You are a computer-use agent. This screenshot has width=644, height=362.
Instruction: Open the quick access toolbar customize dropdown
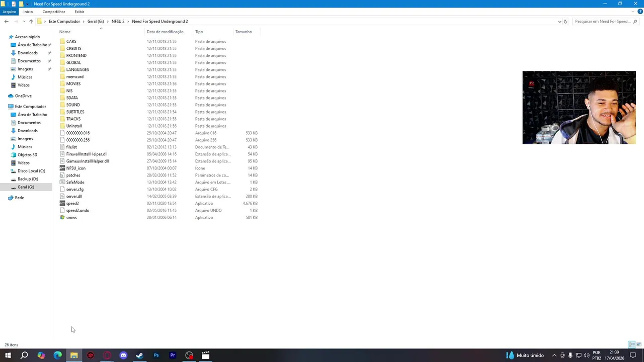[27, 4]
